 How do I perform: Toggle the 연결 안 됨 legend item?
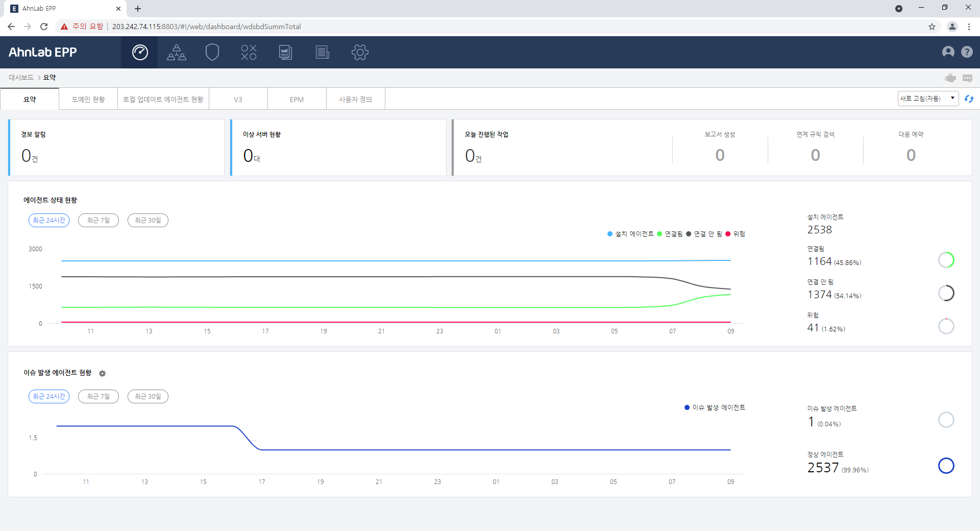pos(704,234)
